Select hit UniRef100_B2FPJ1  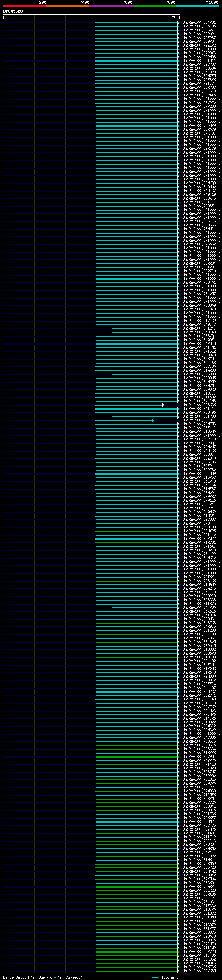point(199,466)
